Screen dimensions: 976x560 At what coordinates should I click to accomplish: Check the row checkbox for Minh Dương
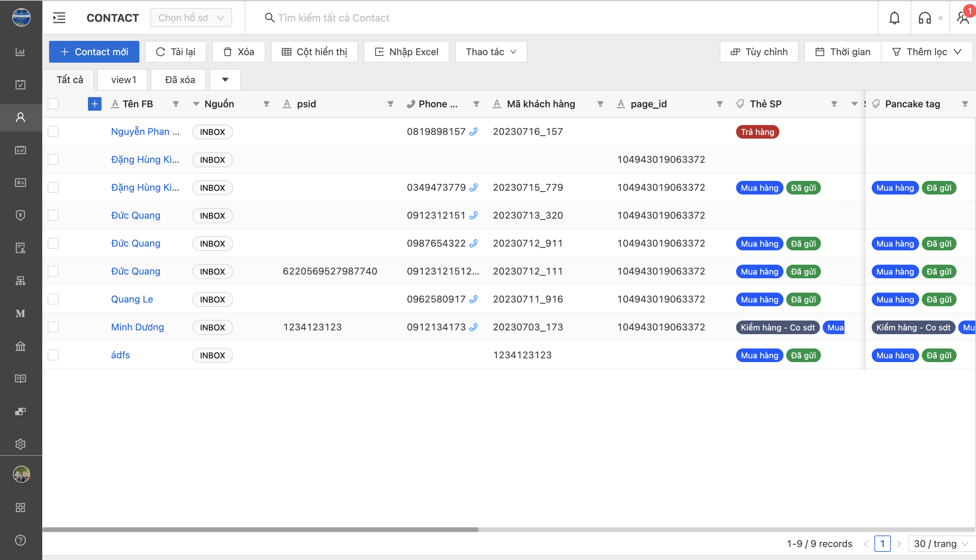[x=53, y=327]
